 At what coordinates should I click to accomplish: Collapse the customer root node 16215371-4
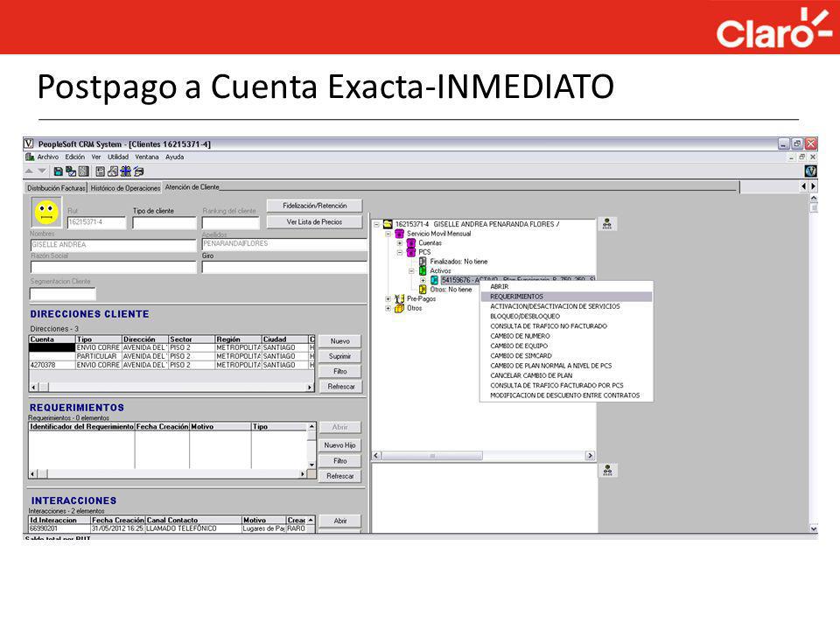pyautogui.click(x=376, y=225)
